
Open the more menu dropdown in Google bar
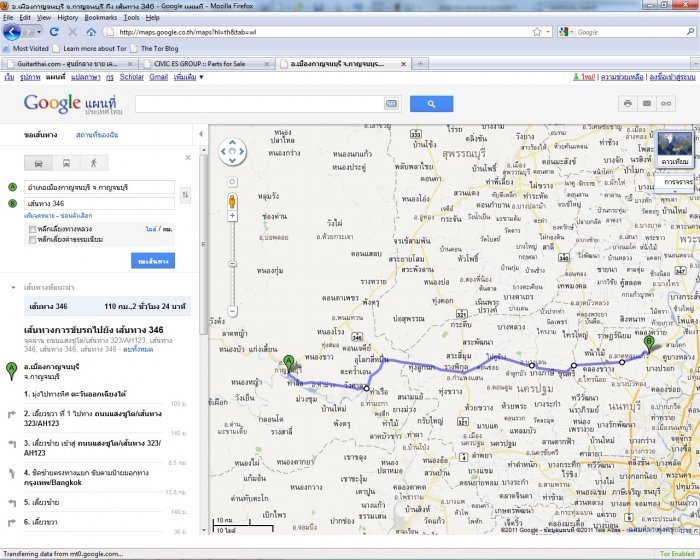click(188, 77)
